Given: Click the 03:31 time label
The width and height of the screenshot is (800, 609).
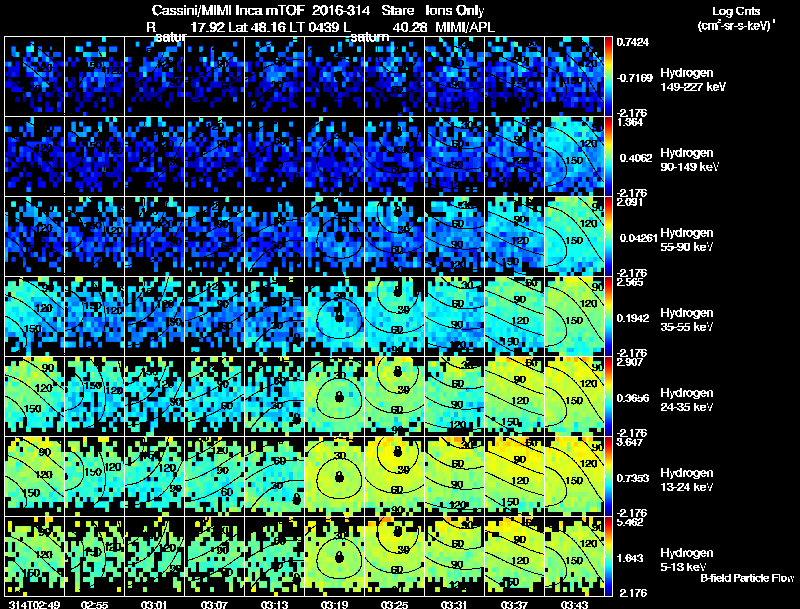Looking at the screenshot, I should [x=454, y=604].
